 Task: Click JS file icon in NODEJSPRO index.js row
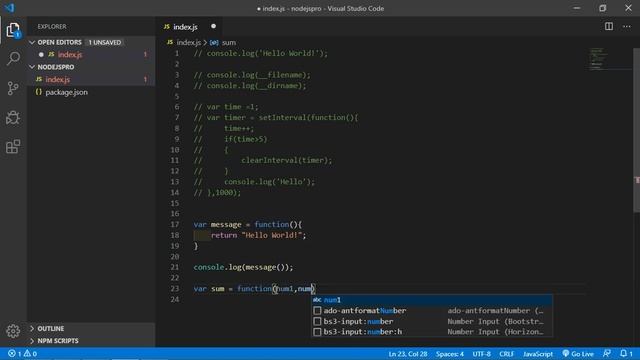click(x=39, y=79)
